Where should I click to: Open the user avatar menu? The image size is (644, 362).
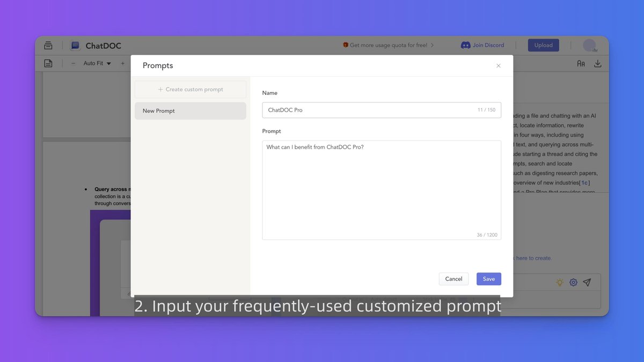[590, 46]
